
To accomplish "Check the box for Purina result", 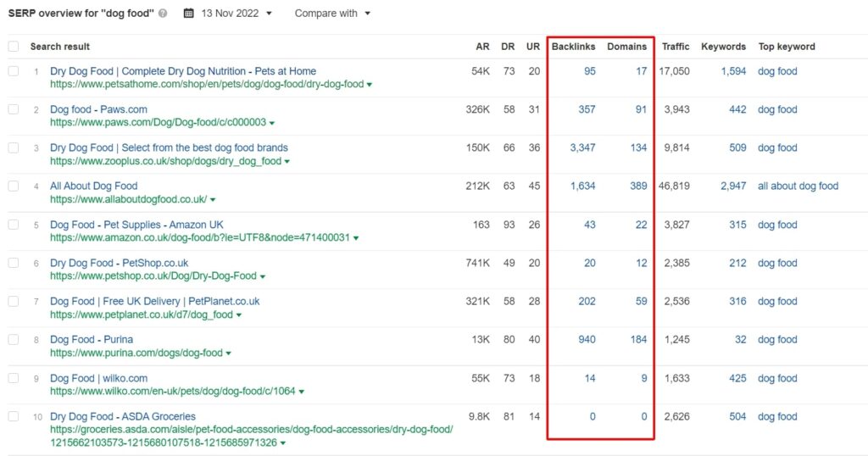I will [x=14, y=339].
